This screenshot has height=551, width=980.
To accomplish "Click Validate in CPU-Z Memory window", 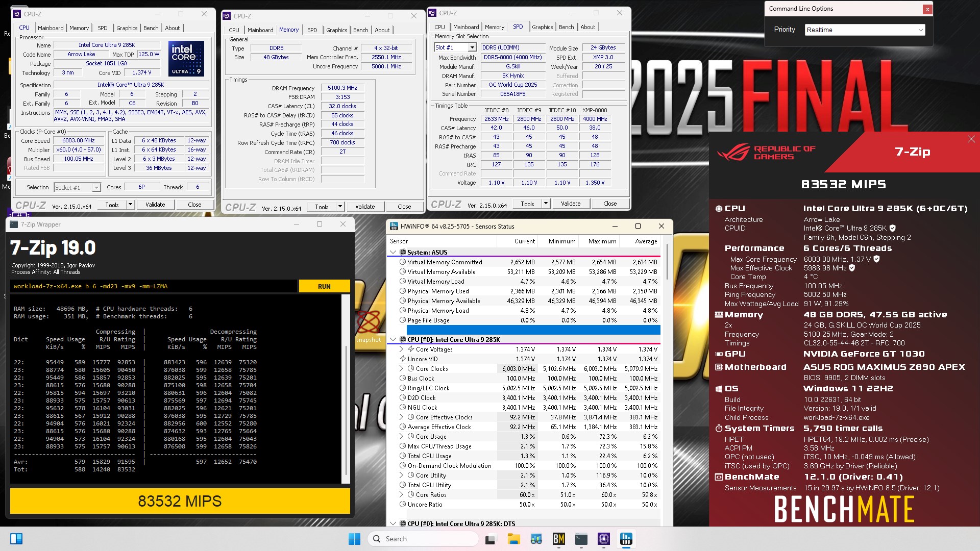I will 365,207.
